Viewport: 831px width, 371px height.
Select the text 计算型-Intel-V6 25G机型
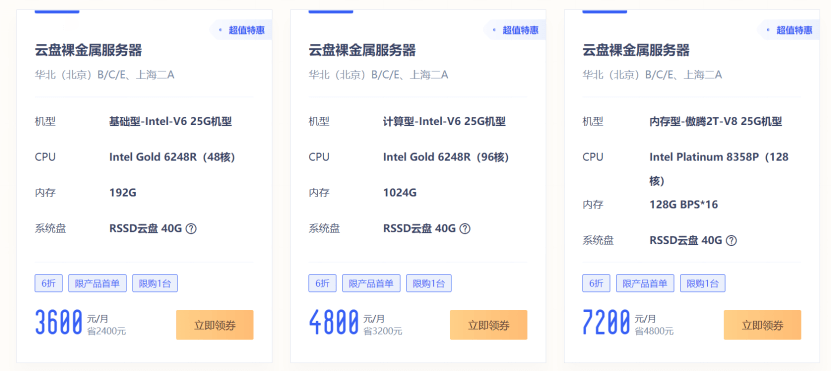(x=445, y=122)
